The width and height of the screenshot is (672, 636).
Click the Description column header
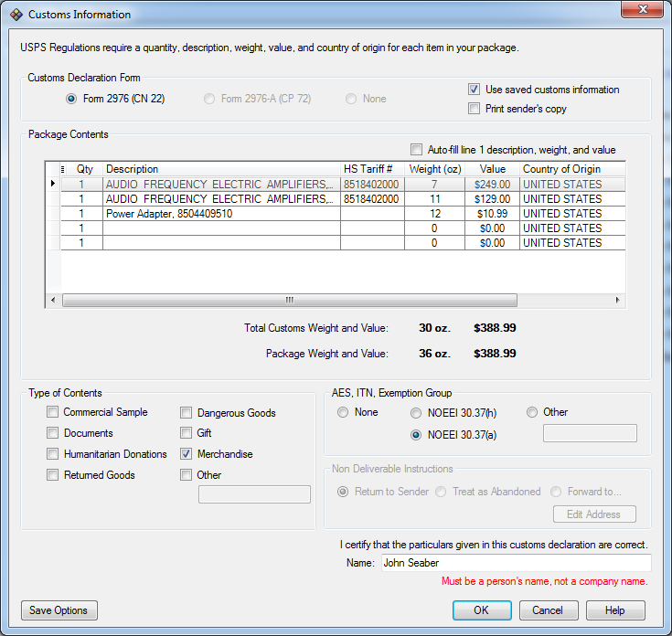pyautogui.click(x=221, y=169)
